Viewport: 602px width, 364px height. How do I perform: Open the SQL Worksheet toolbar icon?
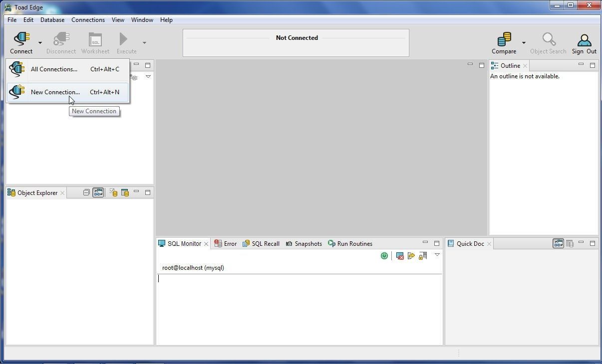(x=95, y=39)
